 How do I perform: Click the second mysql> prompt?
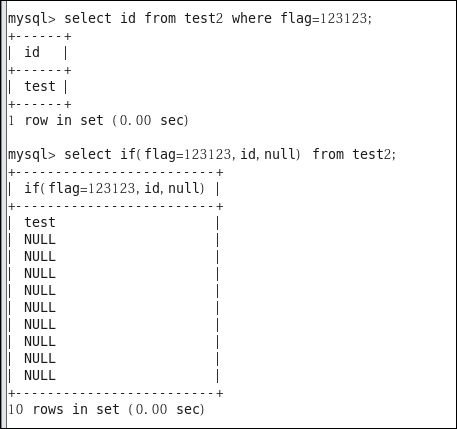point(32,155)
